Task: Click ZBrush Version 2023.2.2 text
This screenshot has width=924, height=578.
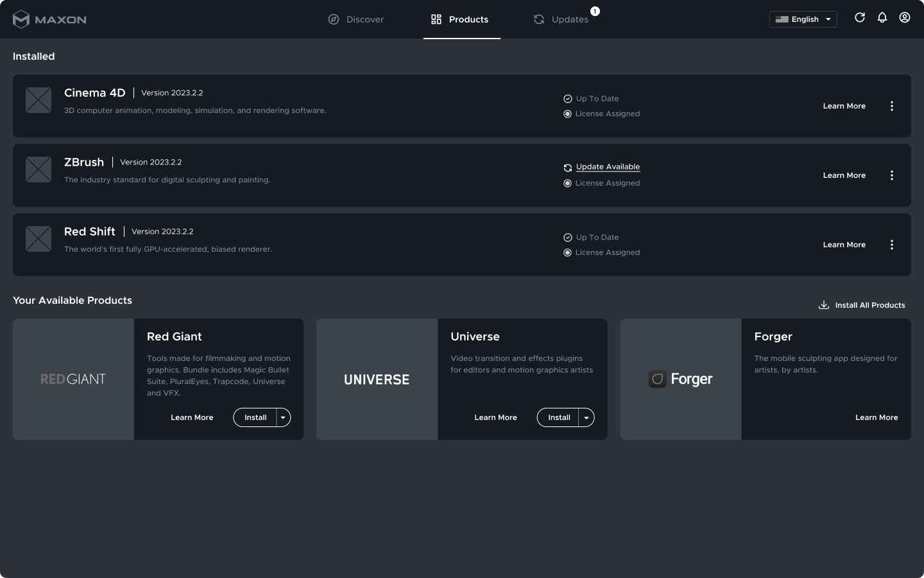Action: coord(151,162)
